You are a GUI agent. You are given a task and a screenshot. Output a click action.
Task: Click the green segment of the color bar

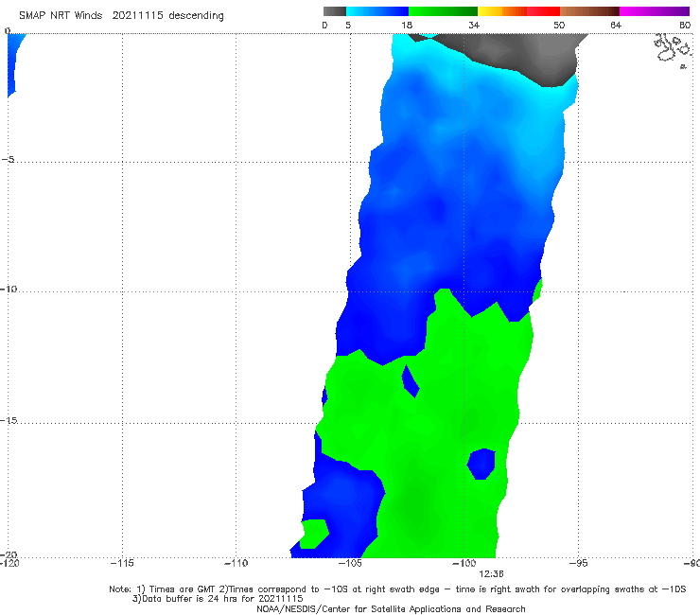tap(443, 11)
